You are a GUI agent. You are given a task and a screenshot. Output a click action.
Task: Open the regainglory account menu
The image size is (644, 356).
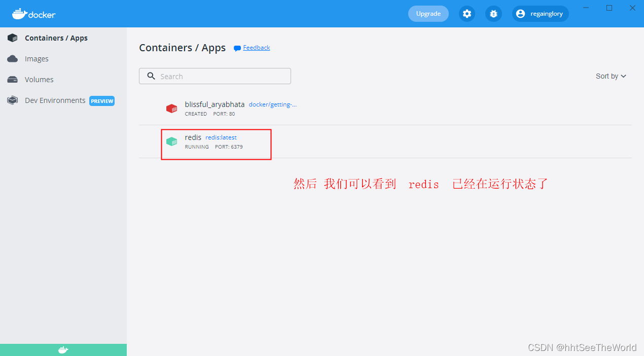pyautogui.click(x=540, y=14)
